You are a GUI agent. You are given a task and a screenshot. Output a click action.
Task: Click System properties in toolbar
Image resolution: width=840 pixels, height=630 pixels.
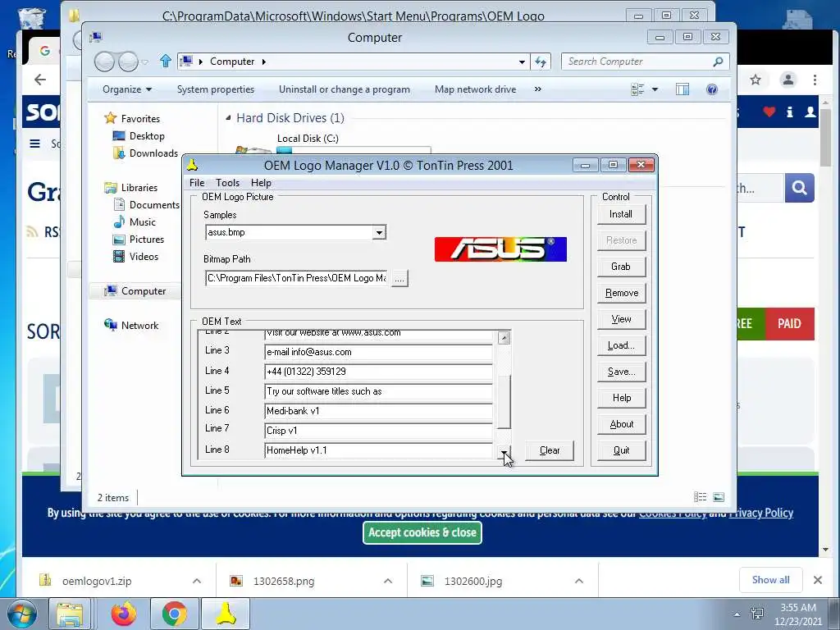[216, 89]
